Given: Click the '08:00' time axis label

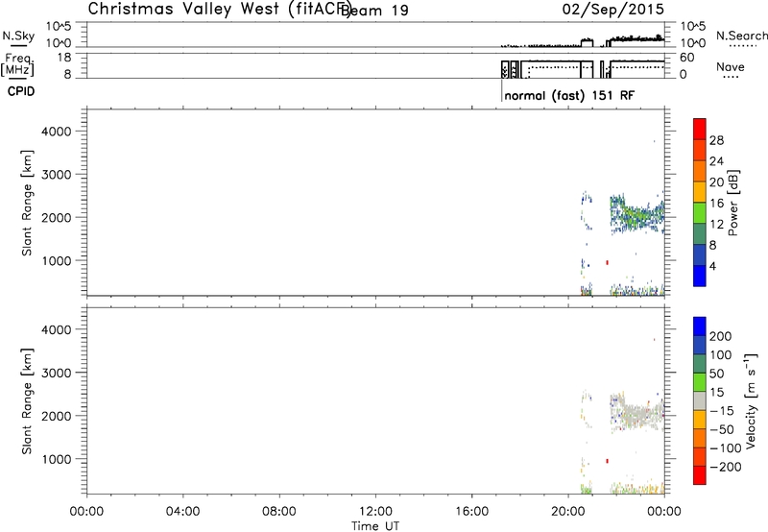Looking at the screenshot, I should pyautogui.click(x=278, y=512).
